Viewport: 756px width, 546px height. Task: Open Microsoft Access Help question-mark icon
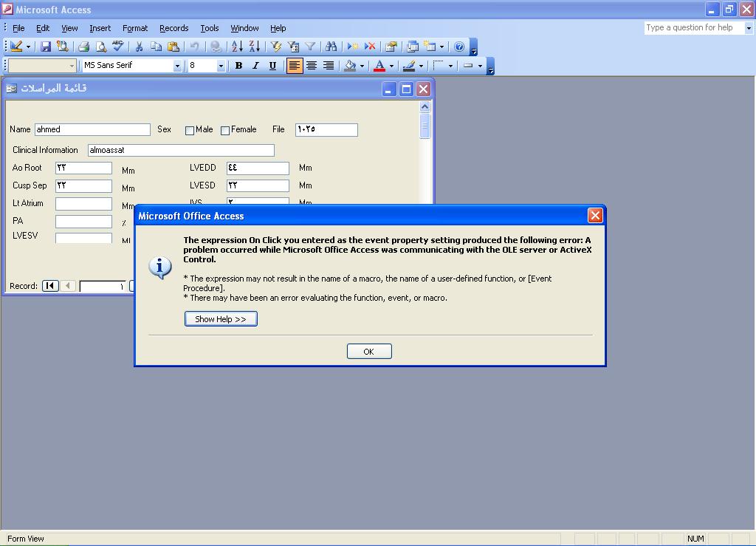coord(459,47)
